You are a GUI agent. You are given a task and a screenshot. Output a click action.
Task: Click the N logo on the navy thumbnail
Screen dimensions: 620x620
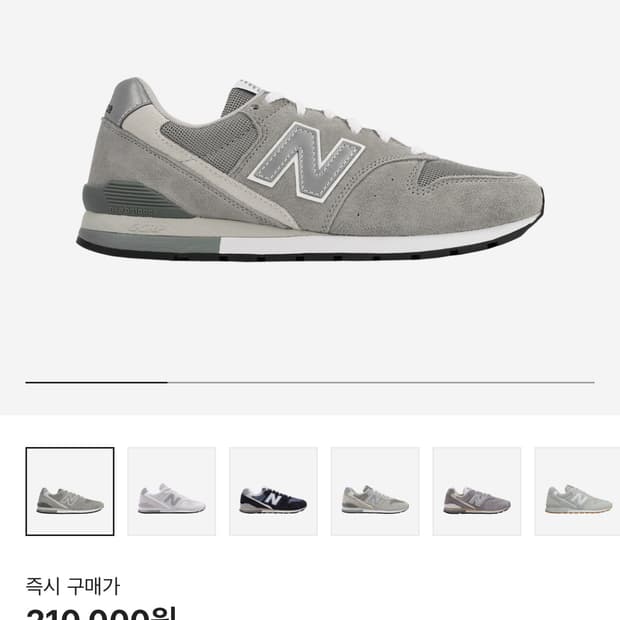274,498
